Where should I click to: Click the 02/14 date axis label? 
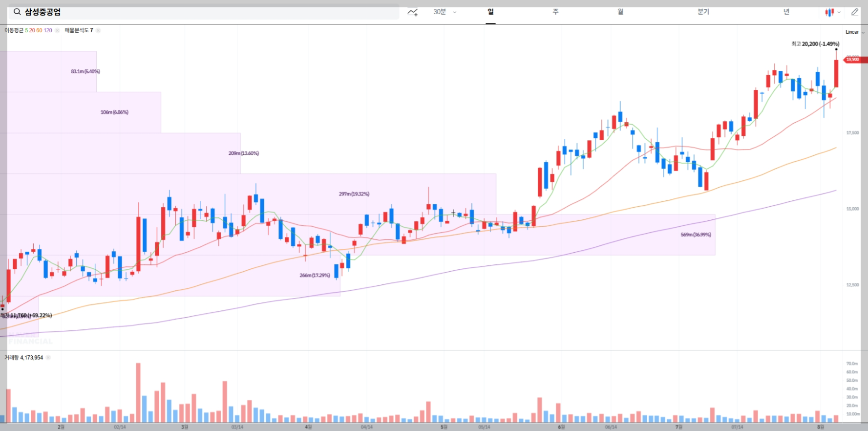tap(120, 427)
